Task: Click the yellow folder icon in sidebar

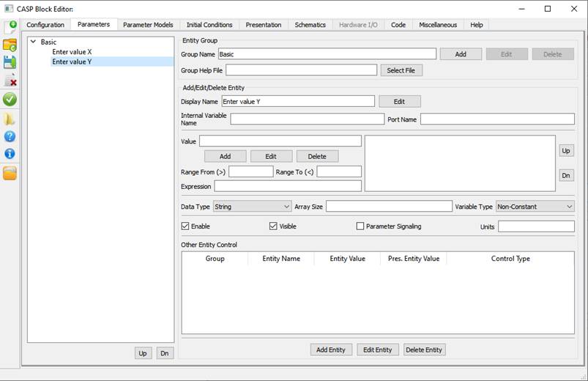Action: point(10,118)
